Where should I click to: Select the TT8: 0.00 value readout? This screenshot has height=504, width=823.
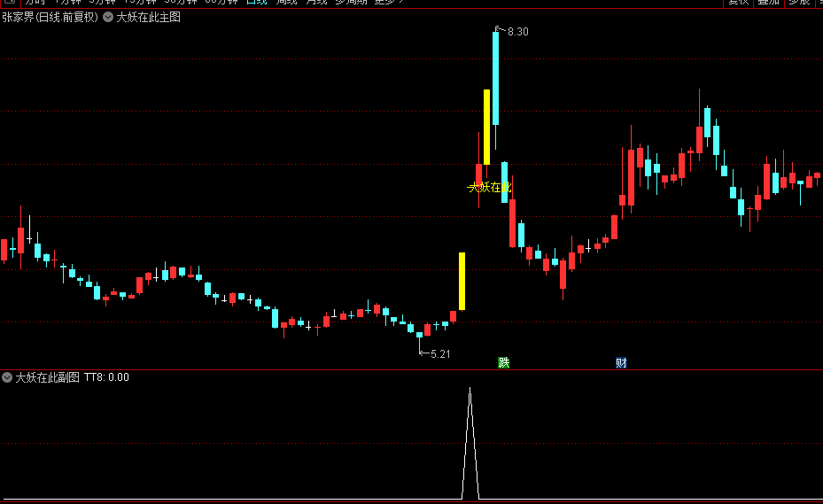[x=106, y=377]
